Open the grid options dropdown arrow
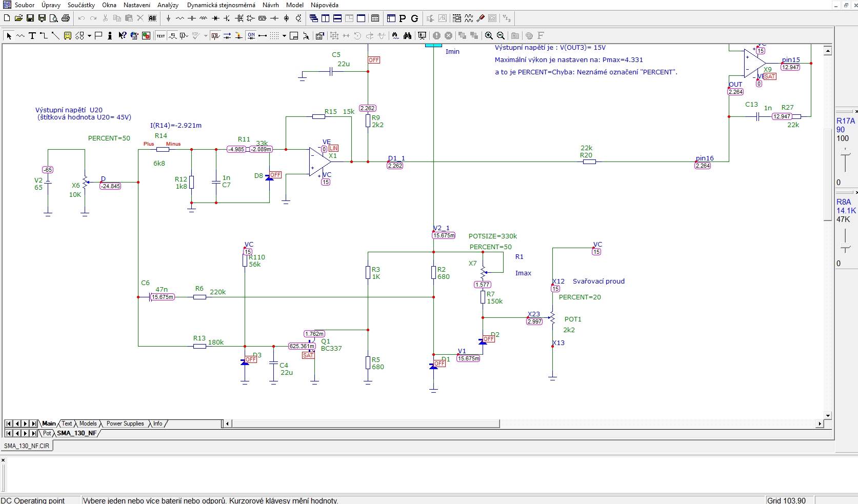 284,36
